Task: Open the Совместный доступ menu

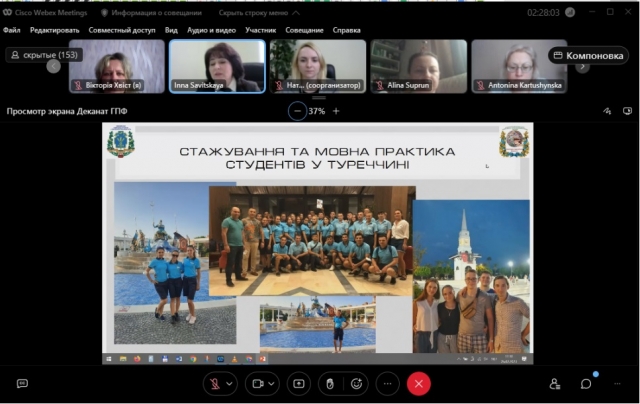Action: pos(122,30)
